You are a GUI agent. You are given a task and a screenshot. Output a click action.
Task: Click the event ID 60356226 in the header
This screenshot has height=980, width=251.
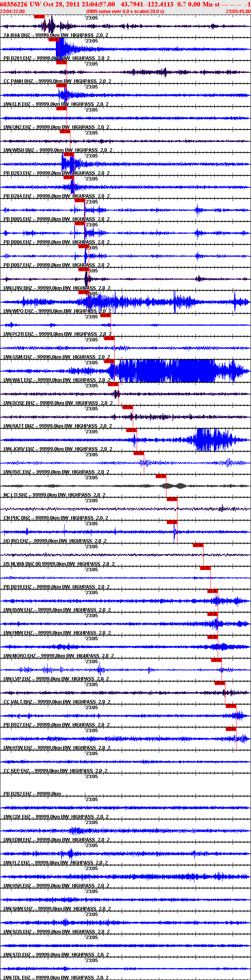[x=14, y=4]
